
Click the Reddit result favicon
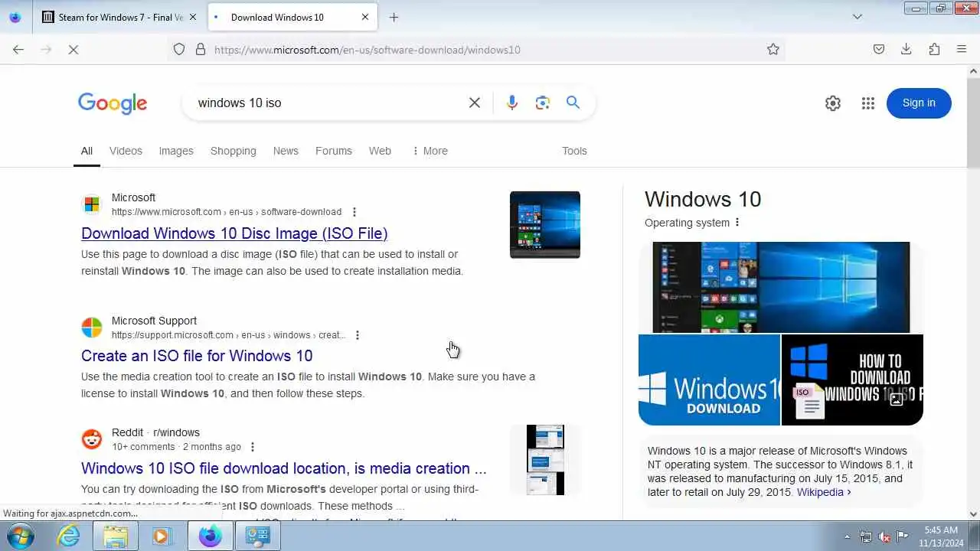tap(92, 439)
